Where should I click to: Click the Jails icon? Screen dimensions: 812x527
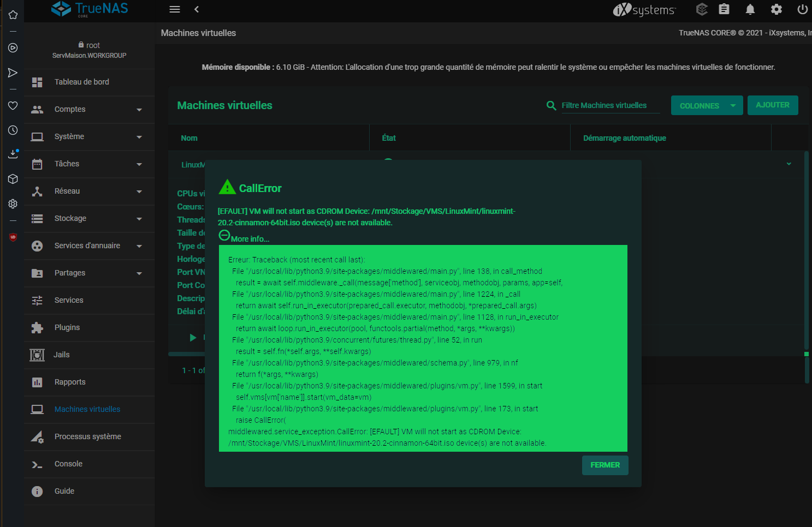click(x=37, y=355)
